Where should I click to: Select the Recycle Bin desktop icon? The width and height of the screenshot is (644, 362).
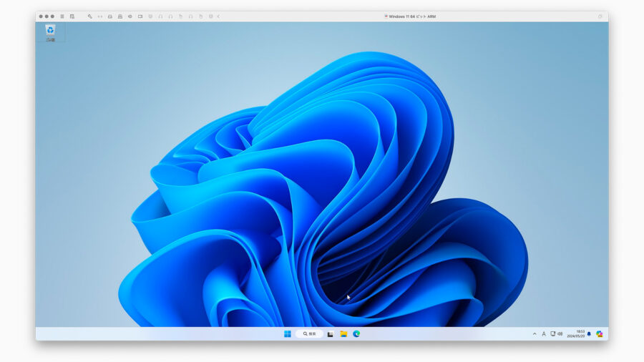click(x=50, y=32)
